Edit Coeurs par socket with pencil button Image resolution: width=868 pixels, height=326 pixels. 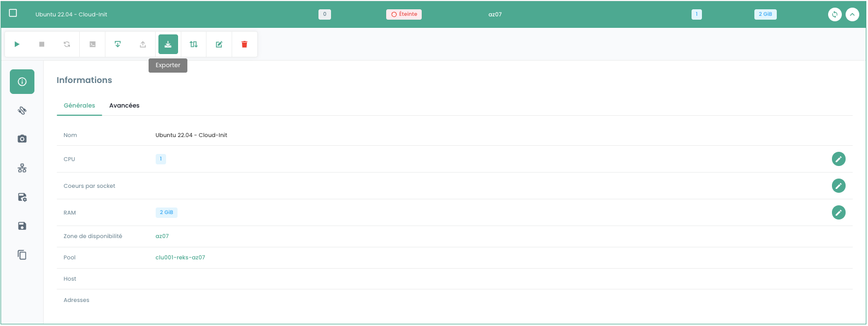[x=839, y=186]
